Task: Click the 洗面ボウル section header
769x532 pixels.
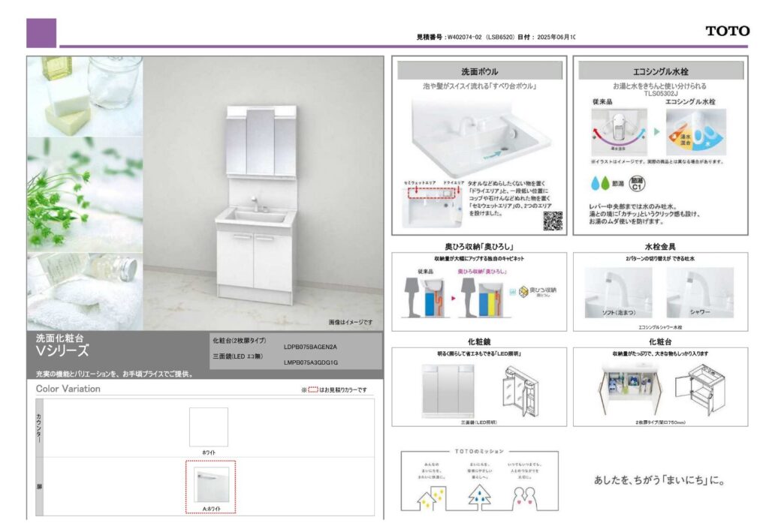Action: (x=479, y=71)
